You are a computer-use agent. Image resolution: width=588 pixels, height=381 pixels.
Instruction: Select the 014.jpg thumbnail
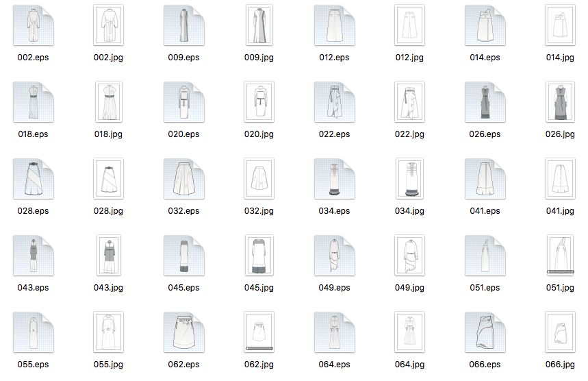point(560,25)
